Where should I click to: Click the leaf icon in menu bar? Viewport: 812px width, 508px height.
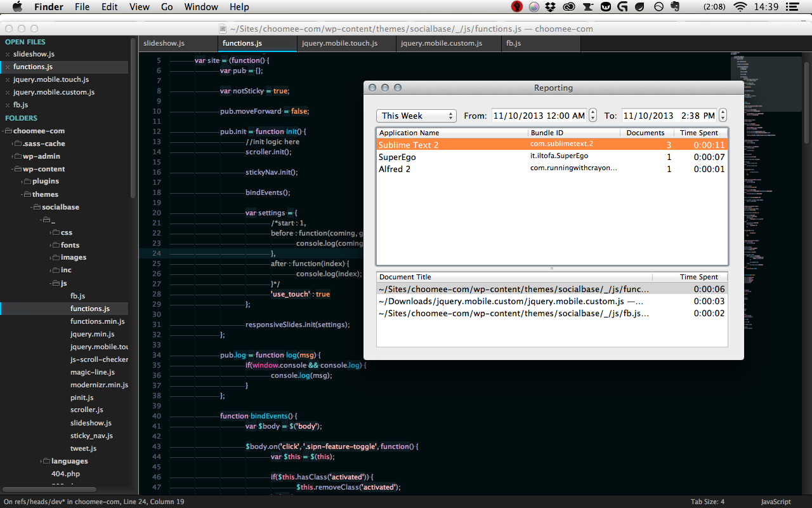(x=639, y=7)
